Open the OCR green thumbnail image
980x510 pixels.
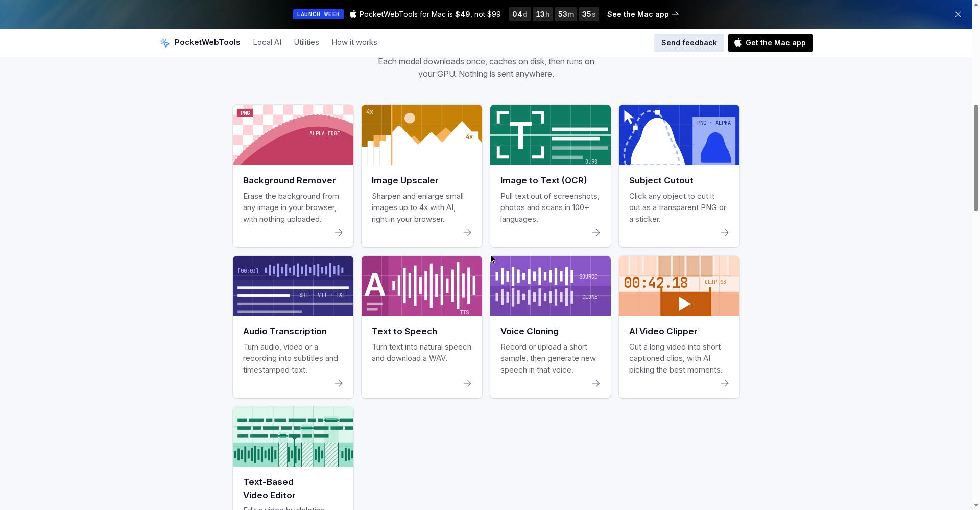coord(551,135)
